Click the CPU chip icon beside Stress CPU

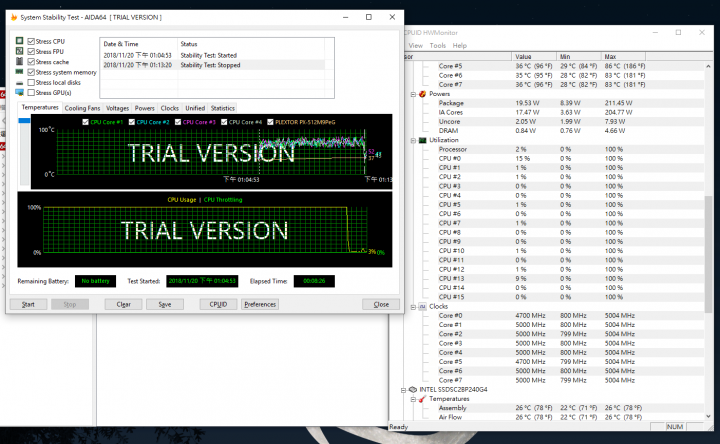coord(19,41)
